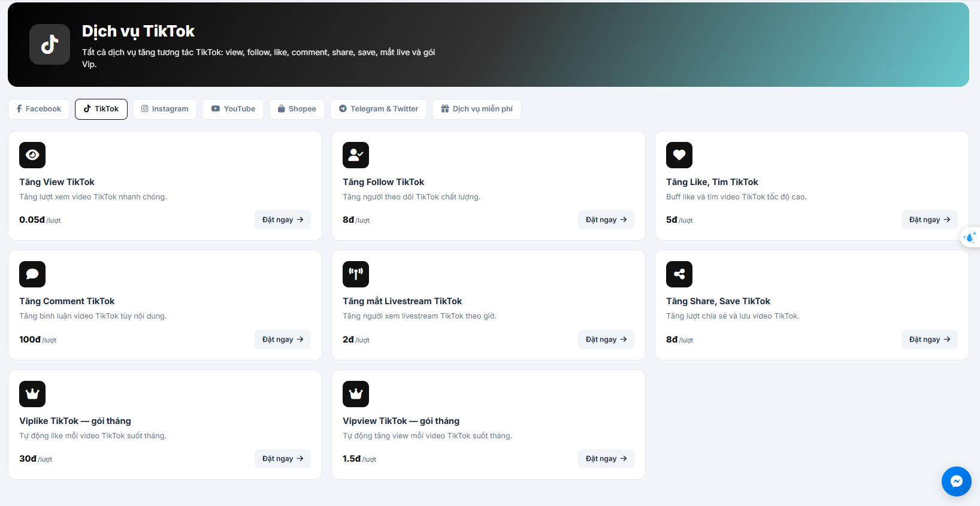Order Vipview TikTok with Đặt ngay
Viewport: 980px width, 506px height.
(606, 459)
